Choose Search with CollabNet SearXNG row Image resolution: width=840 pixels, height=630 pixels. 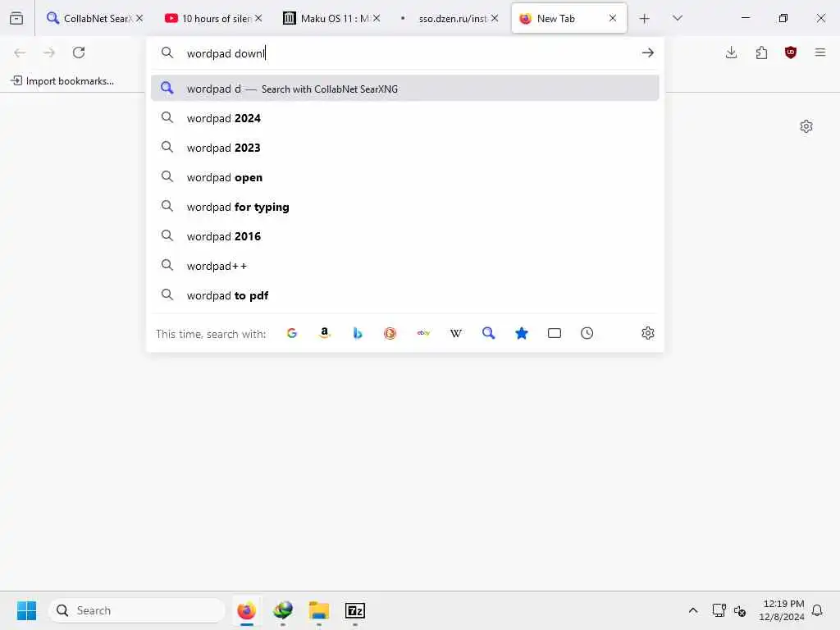[405, 89]
